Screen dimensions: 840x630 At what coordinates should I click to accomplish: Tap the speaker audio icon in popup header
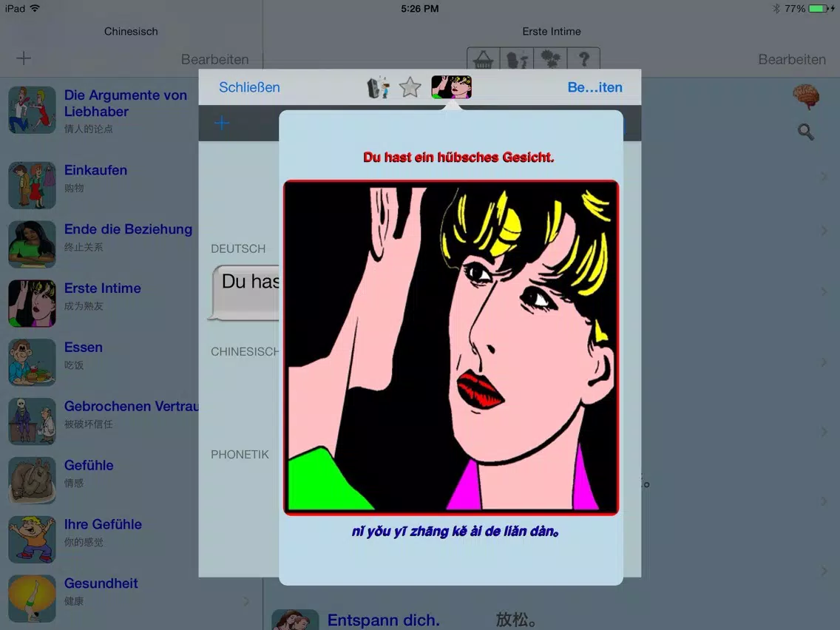click(x=378, y=88)
